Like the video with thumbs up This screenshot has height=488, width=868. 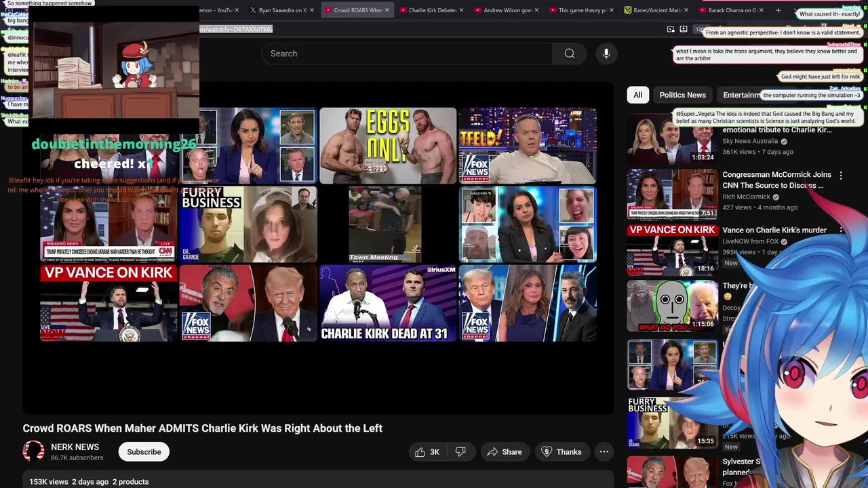[427, 452]
